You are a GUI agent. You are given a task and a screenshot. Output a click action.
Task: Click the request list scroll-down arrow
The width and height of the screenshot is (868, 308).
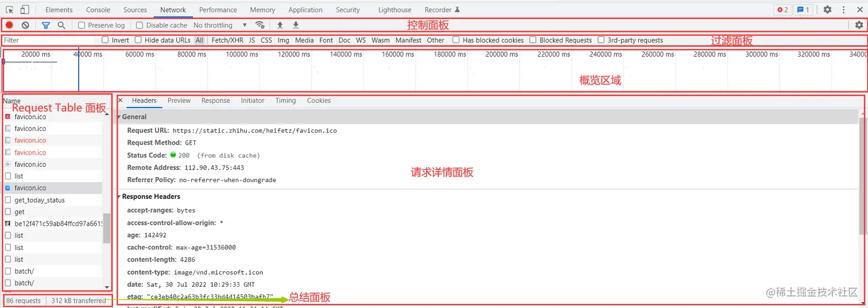106,287
